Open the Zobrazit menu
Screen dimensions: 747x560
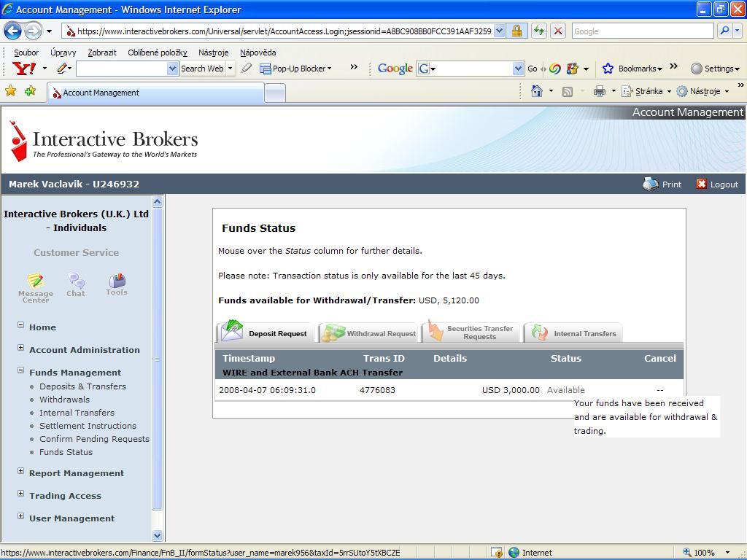tap(102, 52)
